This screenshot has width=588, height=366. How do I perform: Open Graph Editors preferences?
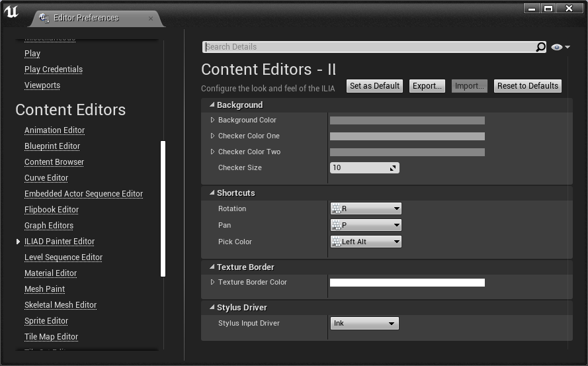tap(49, 226)
